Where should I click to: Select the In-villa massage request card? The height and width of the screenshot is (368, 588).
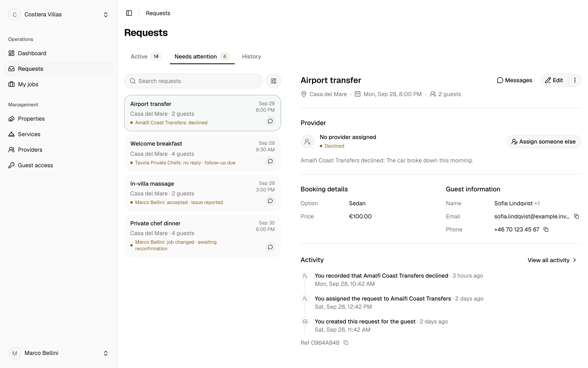pos(202,193)
